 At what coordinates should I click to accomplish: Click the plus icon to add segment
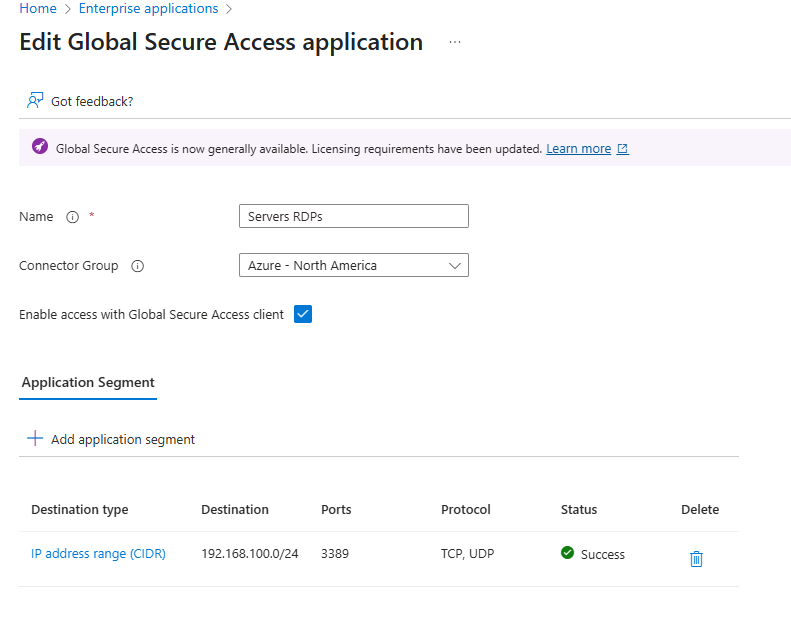[35, 439]
